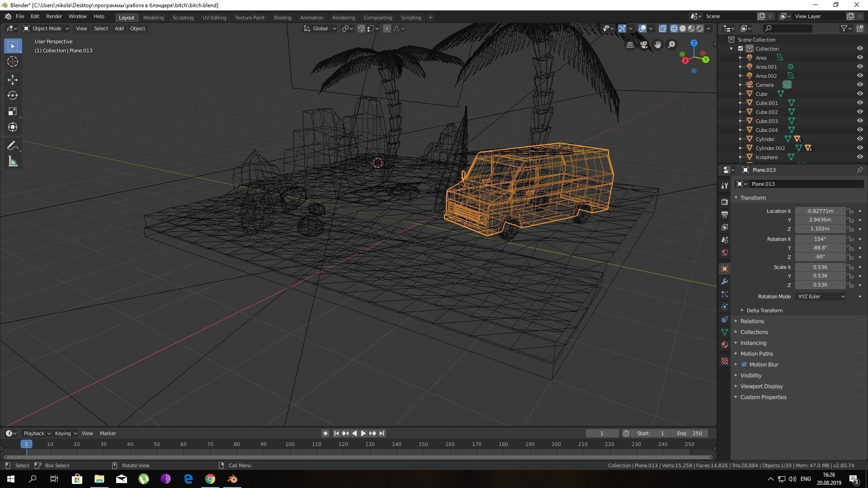868x488 pixels.
Task: Toggle snapping magnet in header
Action: click(x=361, y=28)
